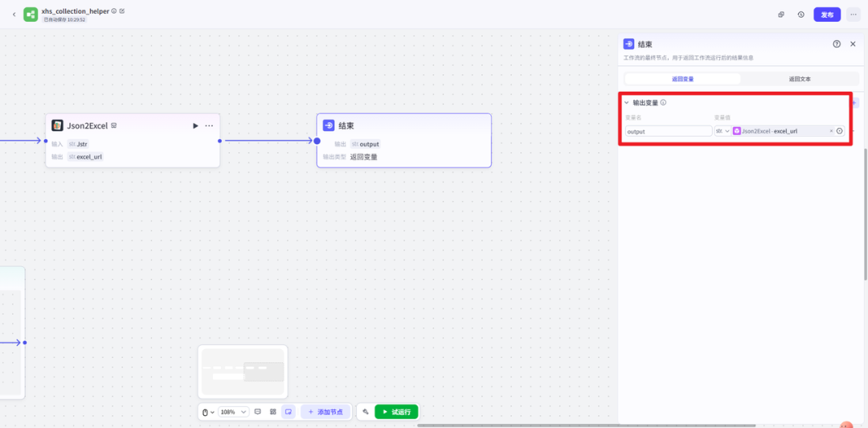Switch to the 返回文本 tab
The width and height of the screenshot is (868, 428).
[x=800, y=79]
